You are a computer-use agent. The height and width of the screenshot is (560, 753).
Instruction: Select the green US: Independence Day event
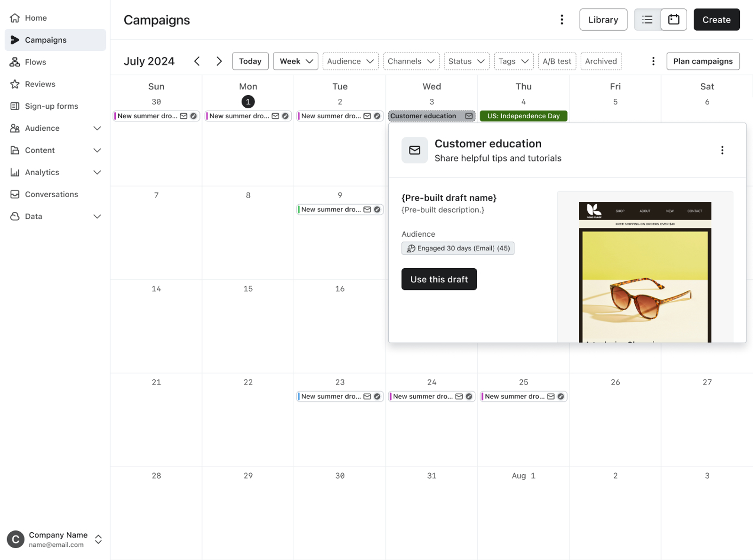(x=523, y=116)
